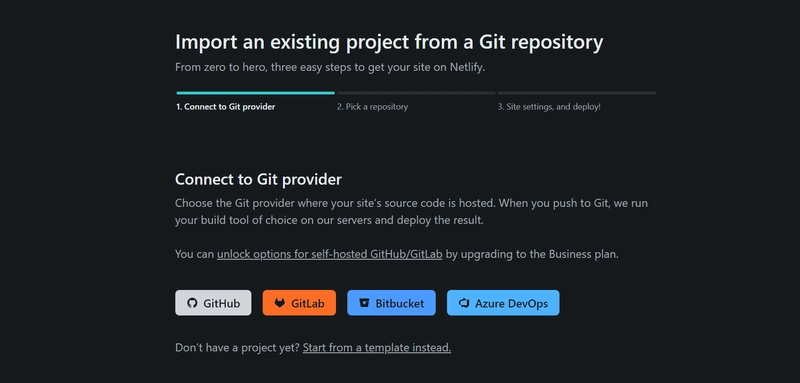The height and width of the screenshot is (383, 800).
Task: Click the gray progress bar above Site settings
Action: point(577,93)
